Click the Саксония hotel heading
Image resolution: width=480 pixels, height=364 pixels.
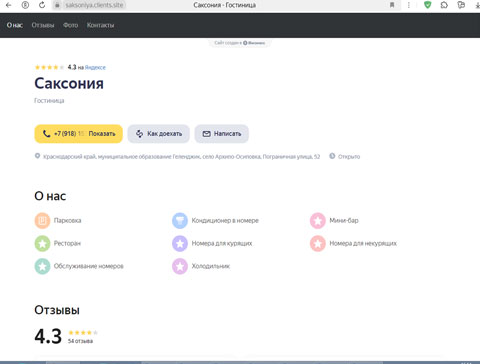tap(69, 83)
